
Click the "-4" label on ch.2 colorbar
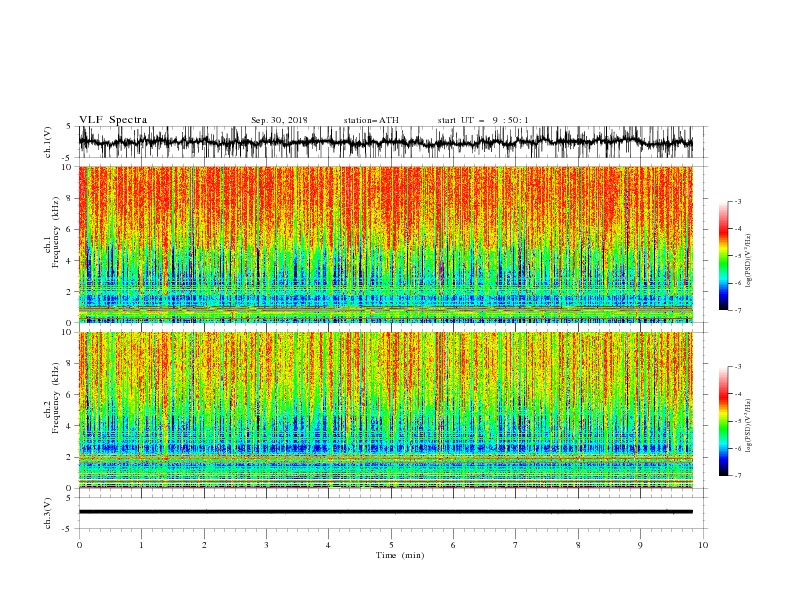tap(737, 394)
